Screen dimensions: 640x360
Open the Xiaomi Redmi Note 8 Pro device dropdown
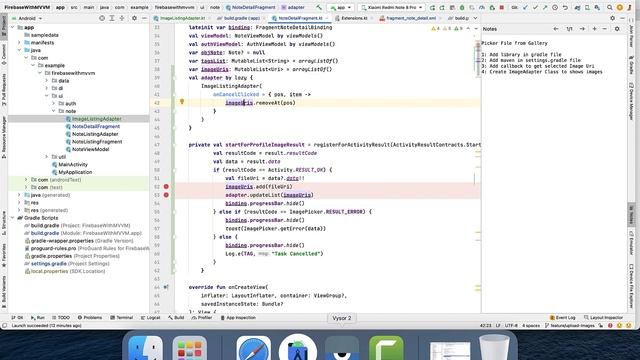point(392,7)
